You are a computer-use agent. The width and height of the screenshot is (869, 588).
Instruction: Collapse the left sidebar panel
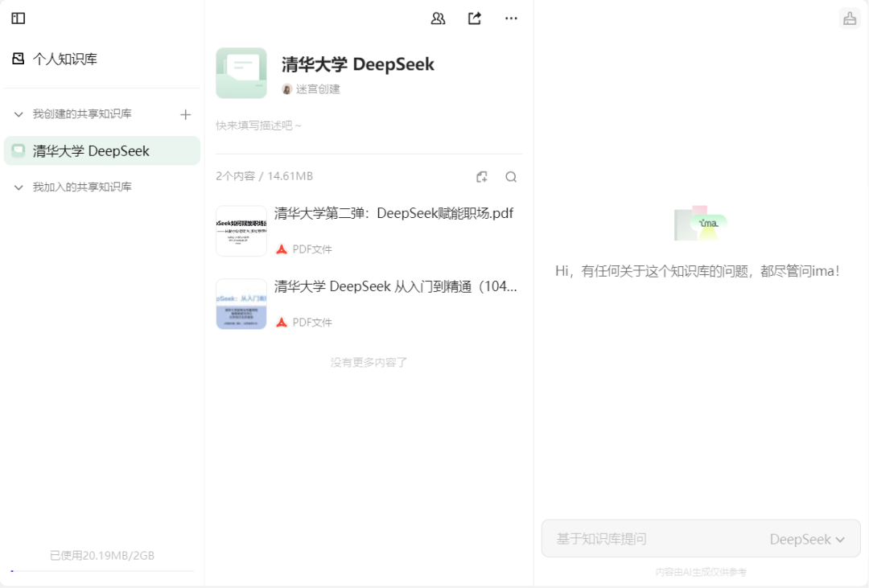18,18
